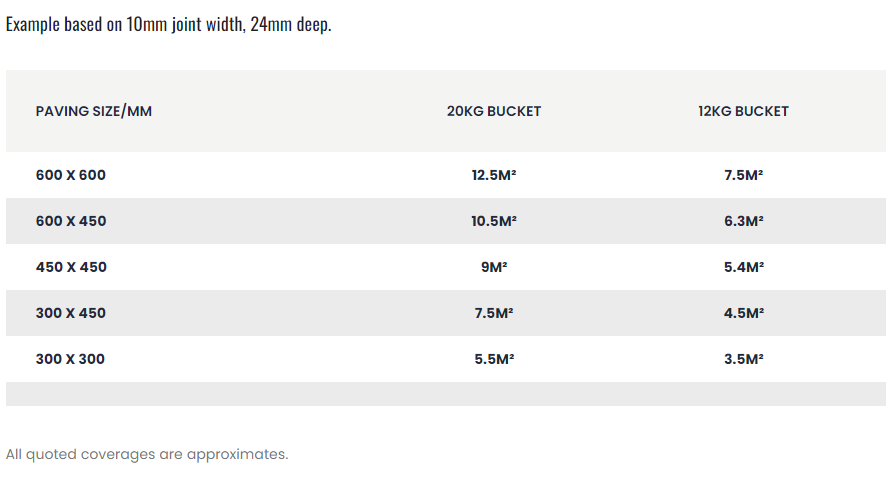Image resolution: width=891 pixels, height=479 pixels.
Task: Click the 6.3M² coverage value
Action: click(743, 221)
